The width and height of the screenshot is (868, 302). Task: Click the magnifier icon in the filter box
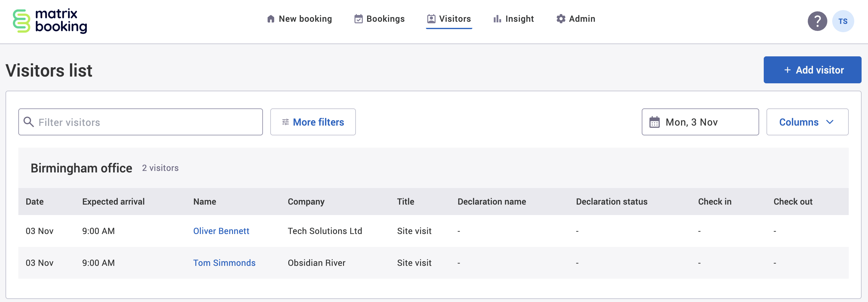coord(29,122)
